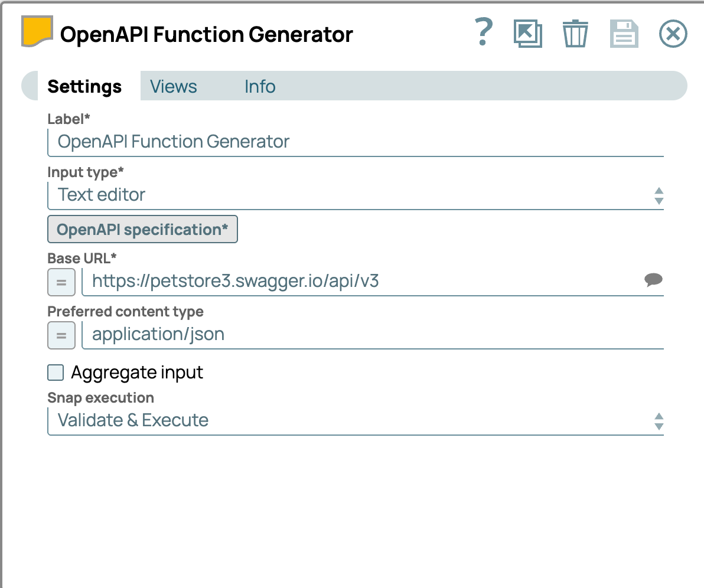This screenshot has width=704, height=588.
Task: Open the help documentation question mark icon
Action: click(484, 33)
